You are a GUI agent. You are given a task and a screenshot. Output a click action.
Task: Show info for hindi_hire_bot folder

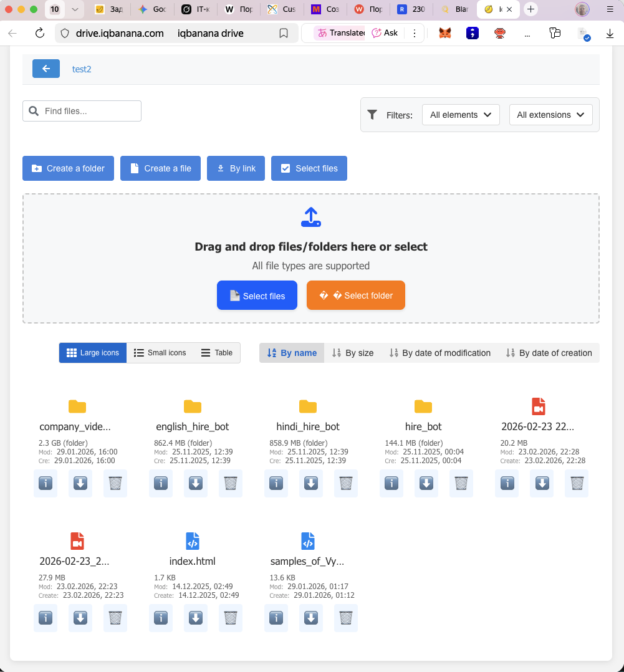tap(276, 484)
